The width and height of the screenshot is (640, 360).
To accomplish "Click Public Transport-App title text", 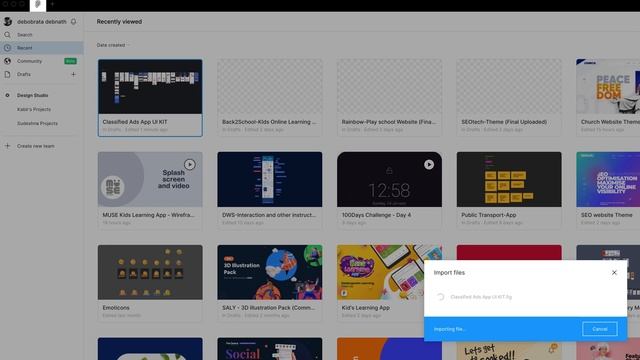I will point(489,215).
